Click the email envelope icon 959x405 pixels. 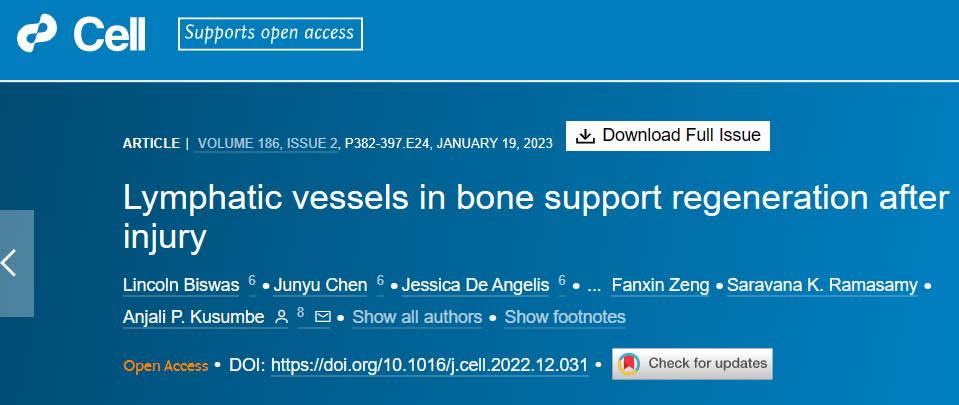322,317
